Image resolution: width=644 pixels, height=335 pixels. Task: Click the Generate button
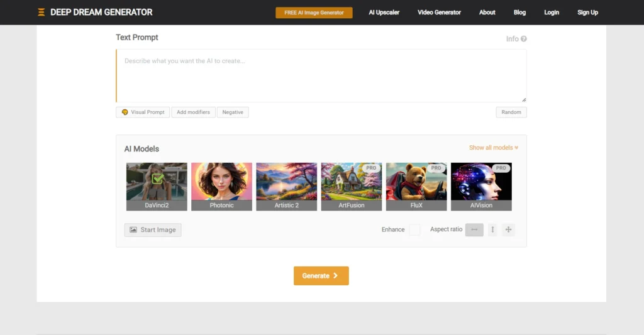321,276
